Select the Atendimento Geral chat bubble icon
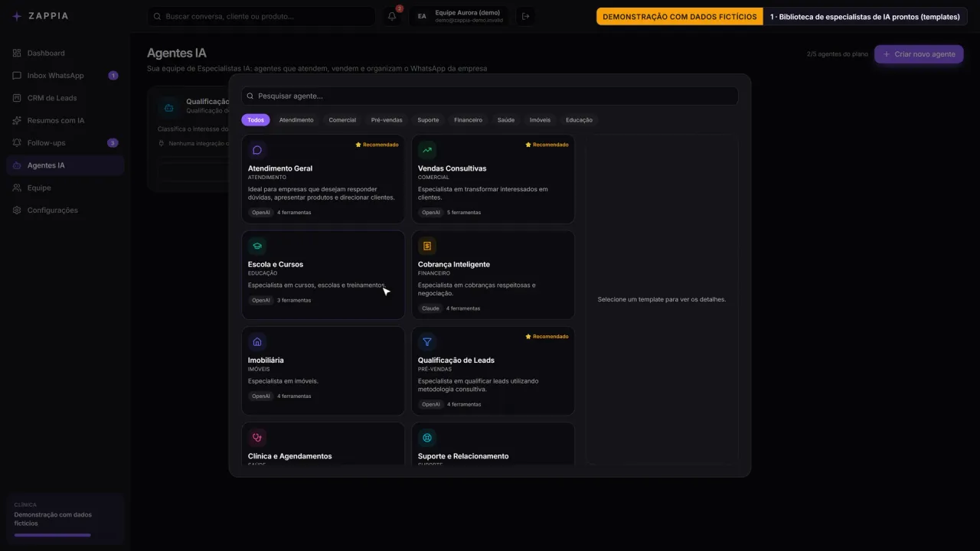This screenshot has width=980, height=551. click(257, 150)
